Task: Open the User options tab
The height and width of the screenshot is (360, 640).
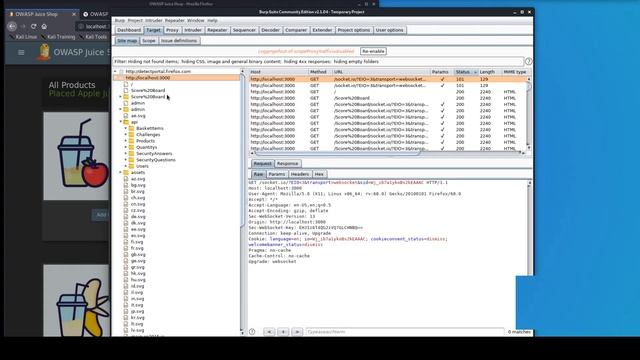Action: pos(389,30)
